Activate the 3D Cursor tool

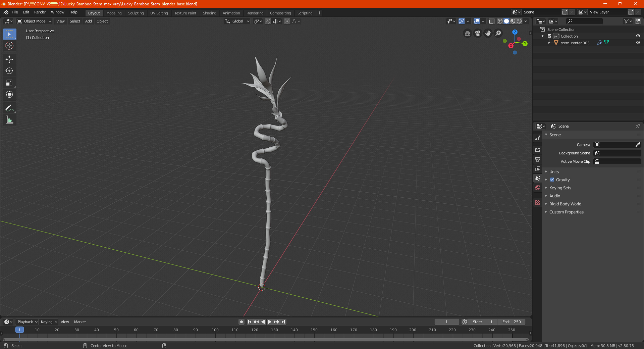[9, 46]
